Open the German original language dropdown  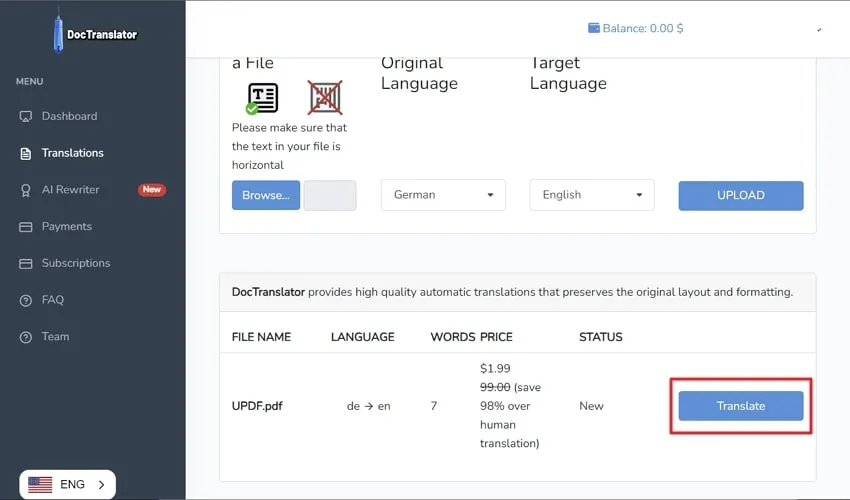coord(443,195)
